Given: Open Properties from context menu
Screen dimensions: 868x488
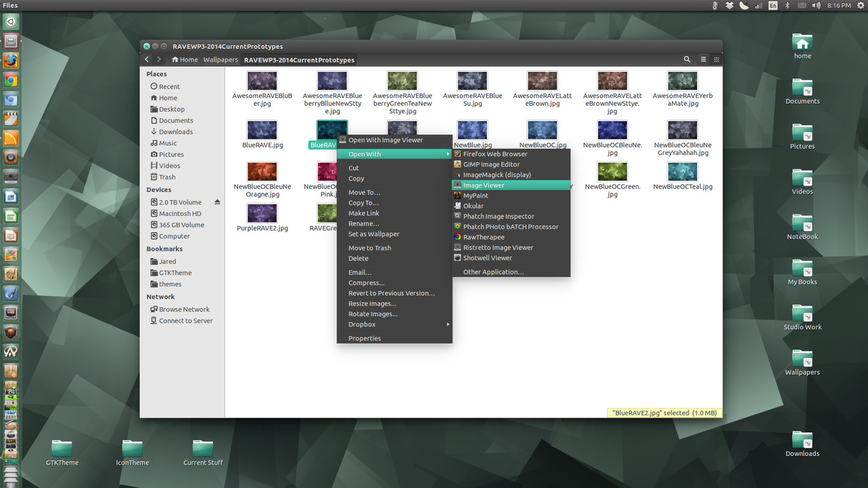Looking at the screenshot, I should click(x=394, y=339).
